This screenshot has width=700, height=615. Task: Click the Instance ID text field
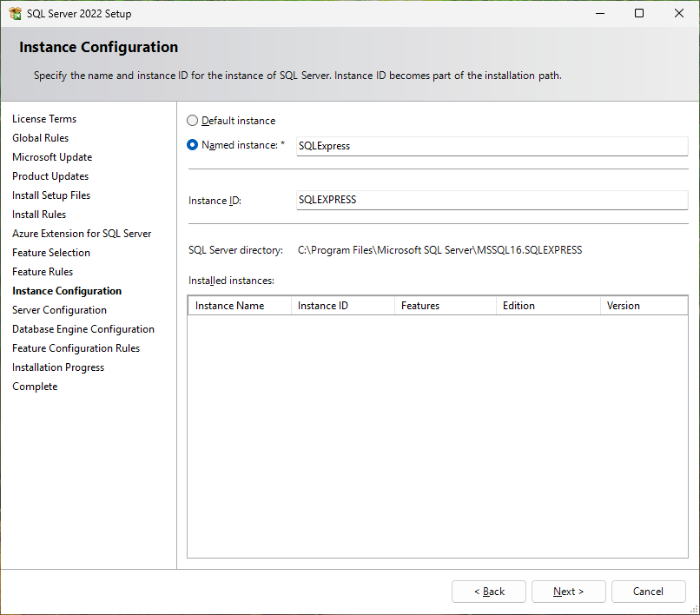pos(492,200)
